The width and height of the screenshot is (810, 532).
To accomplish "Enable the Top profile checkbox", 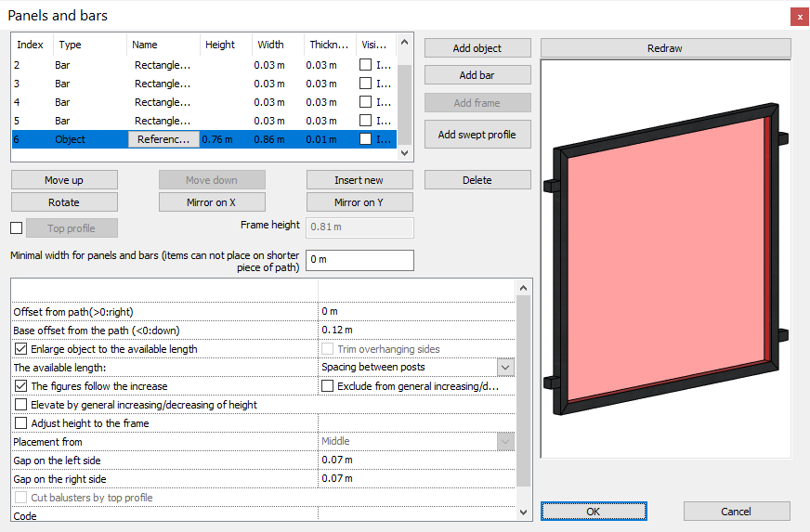I will click(16, 228).
